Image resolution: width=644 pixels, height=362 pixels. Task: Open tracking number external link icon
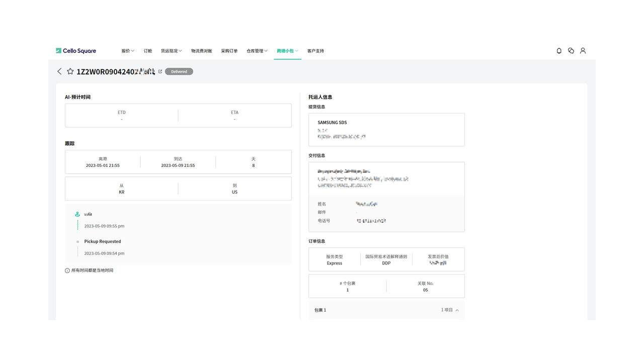pyautogui.click(x=160, y=71)
